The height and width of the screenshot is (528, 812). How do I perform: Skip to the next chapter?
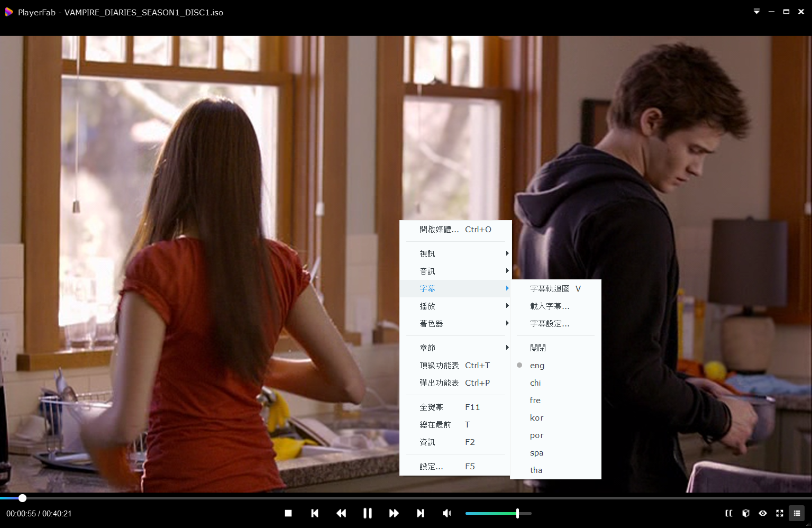tap(421, 513)
